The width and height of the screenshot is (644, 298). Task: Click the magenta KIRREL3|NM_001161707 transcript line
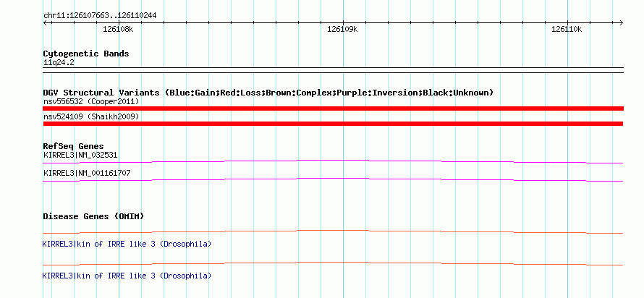tap(333, 179)
